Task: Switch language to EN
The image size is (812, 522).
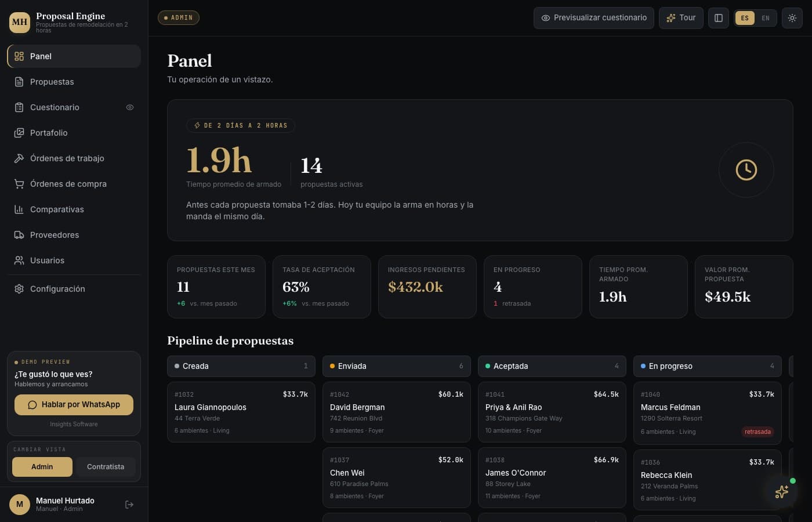Action: (766, 18)
